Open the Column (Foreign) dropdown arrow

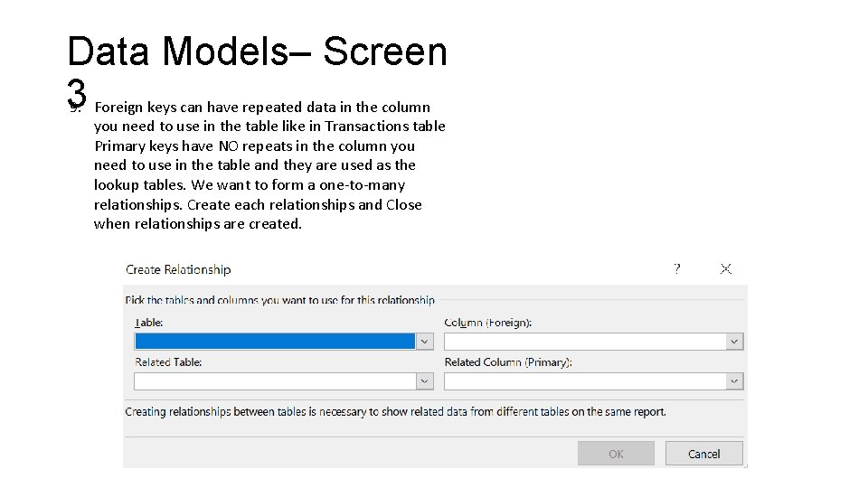pyautogui.click(x=734, y=342)
